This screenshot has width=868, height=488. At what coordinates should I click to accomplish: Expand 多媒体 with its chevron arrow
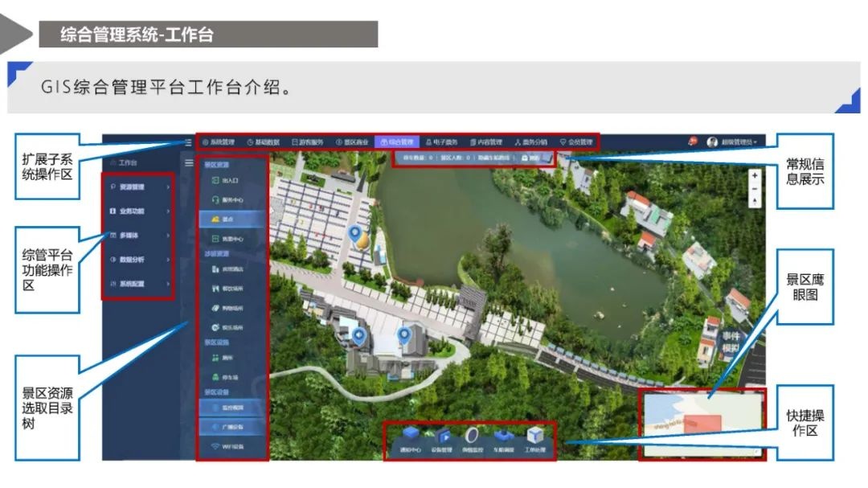(x=168, y=236)
